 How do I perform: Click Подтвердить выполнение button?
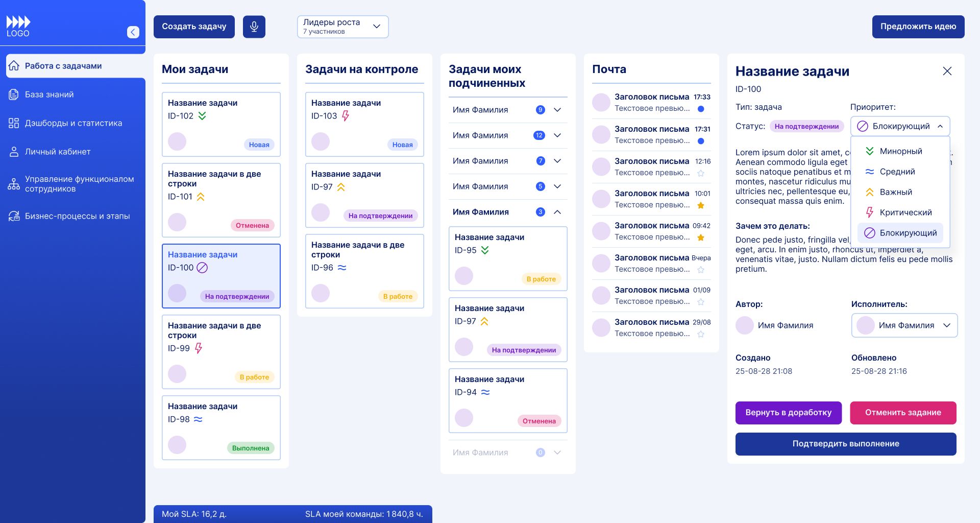tap(845, 444)
